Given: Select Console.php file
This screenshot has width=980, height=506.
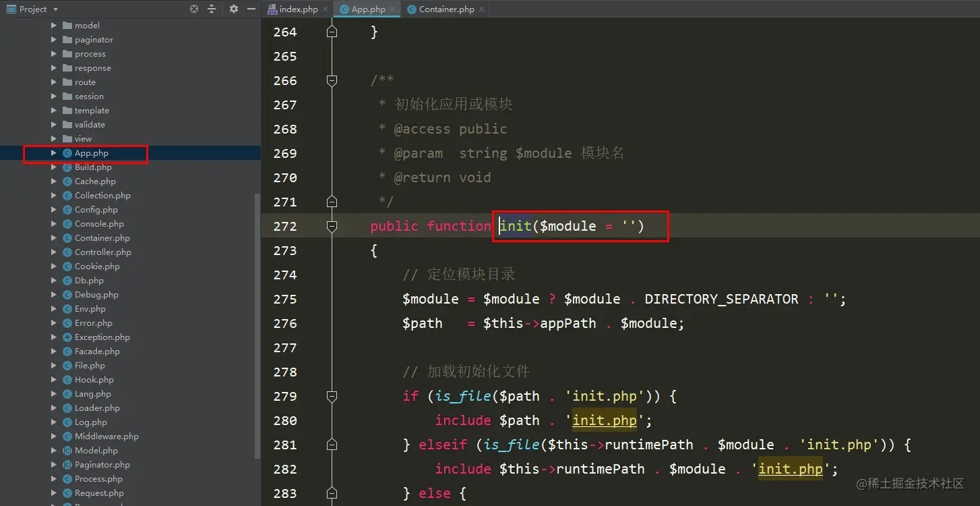Looking at the screenshot, I should [99, 224].
